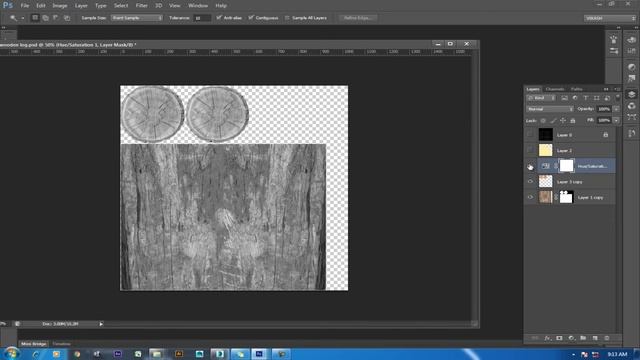Click the lock image pixels brush icon
Screen dimensions: 640x360
[553, 121]
